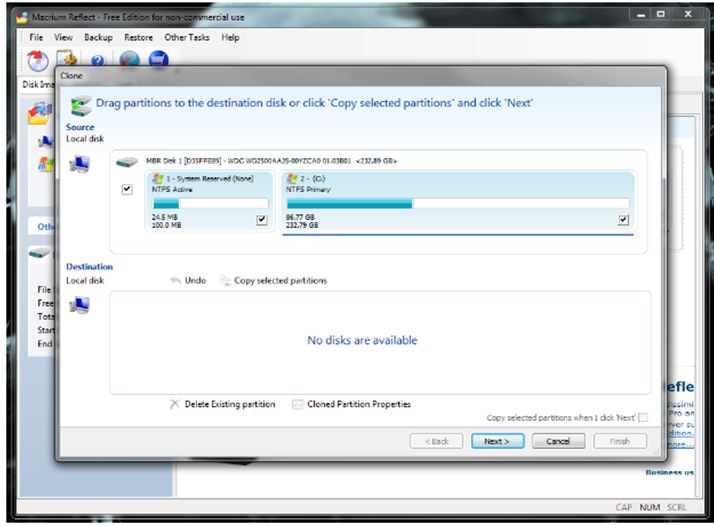Click the Next button
Image resolution: width=714 pixels, height=526 pixels.
pyautogui.click(x=497, y=441)
